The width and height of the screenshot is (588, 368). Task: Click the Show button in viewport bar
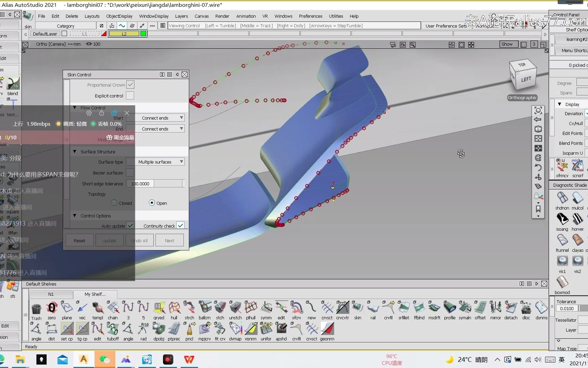coord(509,44)
